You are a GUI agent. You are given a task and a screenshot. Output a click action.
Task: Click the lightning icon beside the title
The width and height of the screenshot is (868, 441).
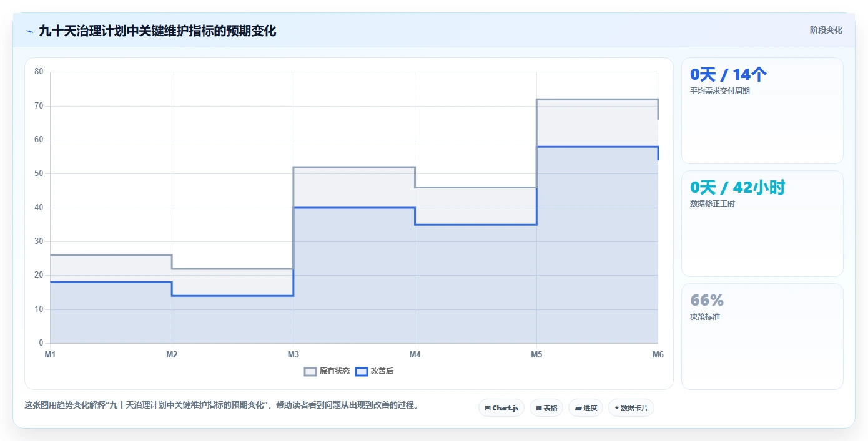[x=29, y=31]
